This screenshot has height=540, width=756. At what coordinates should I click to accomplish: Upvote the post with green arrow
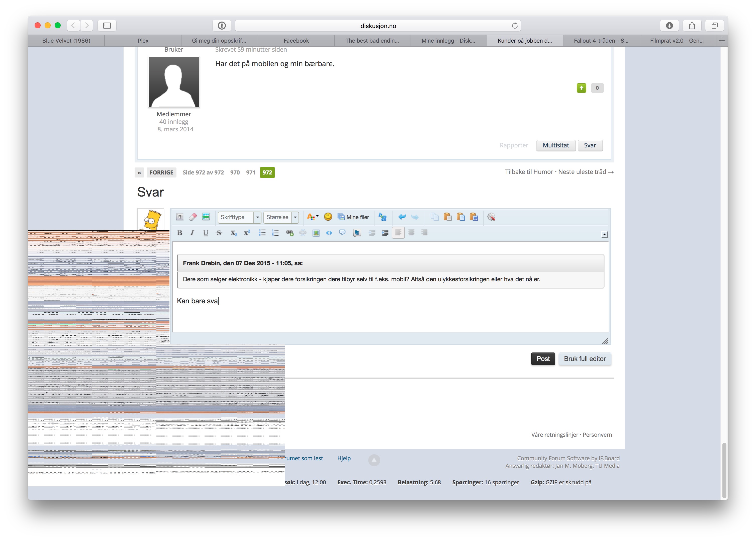[x=581, y=88]
